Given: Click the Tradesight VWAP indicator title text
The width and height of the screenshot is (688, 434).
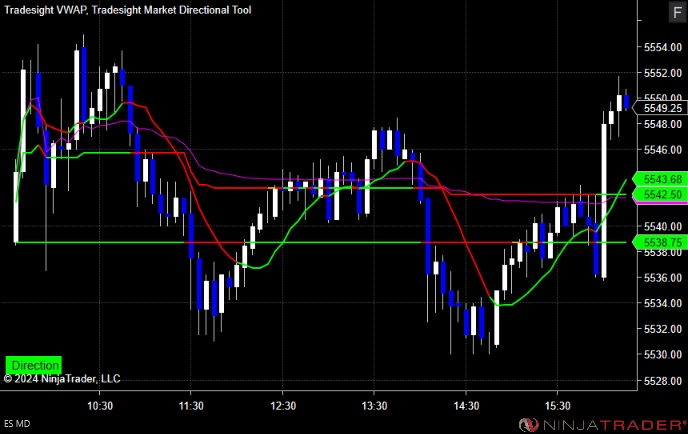Looking at the screenshot, I should click(x=45, y=10).
